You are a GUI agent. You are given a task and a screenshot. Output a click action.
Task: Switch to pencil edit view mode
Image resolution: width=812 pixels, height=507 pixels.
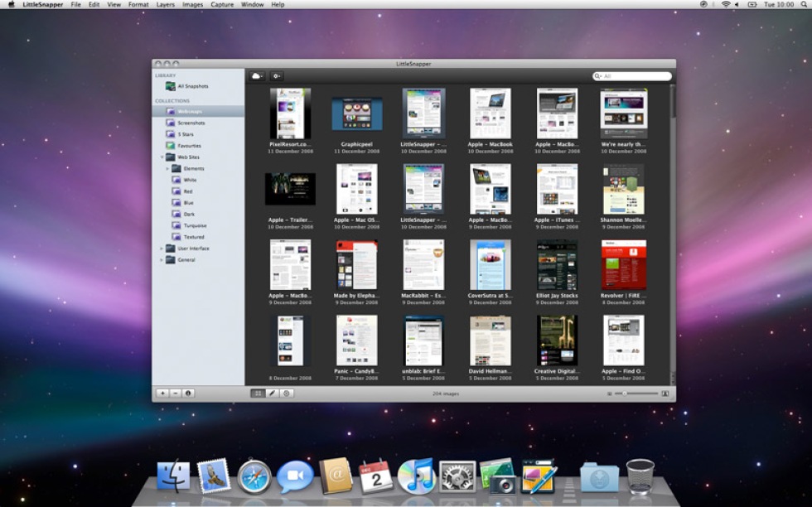272,394
